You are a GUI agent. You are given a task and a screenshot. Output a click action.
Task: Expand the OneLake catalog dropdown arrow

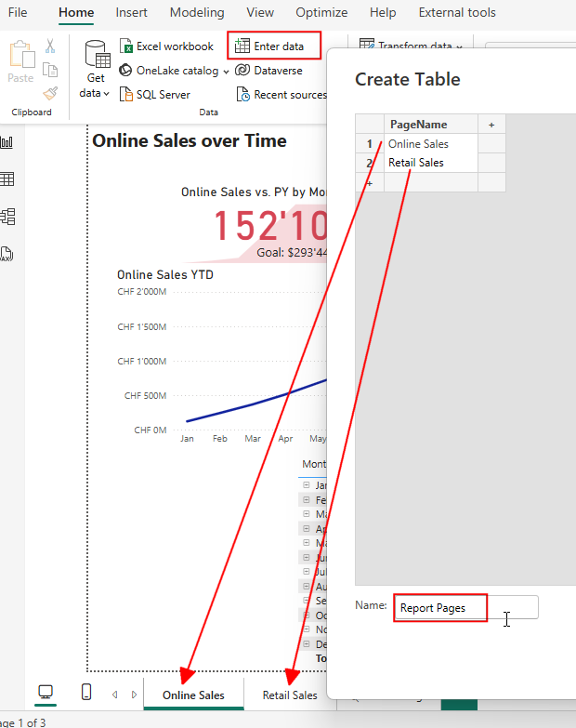pyautogui.click(x=226, y=72)
